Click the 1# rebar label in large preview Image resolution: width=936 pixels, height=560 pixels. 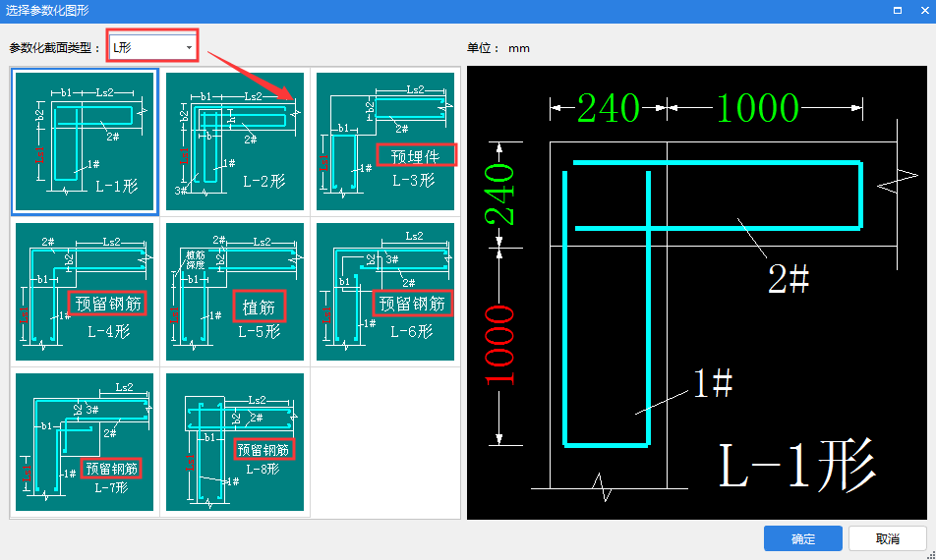coord(713,384)
